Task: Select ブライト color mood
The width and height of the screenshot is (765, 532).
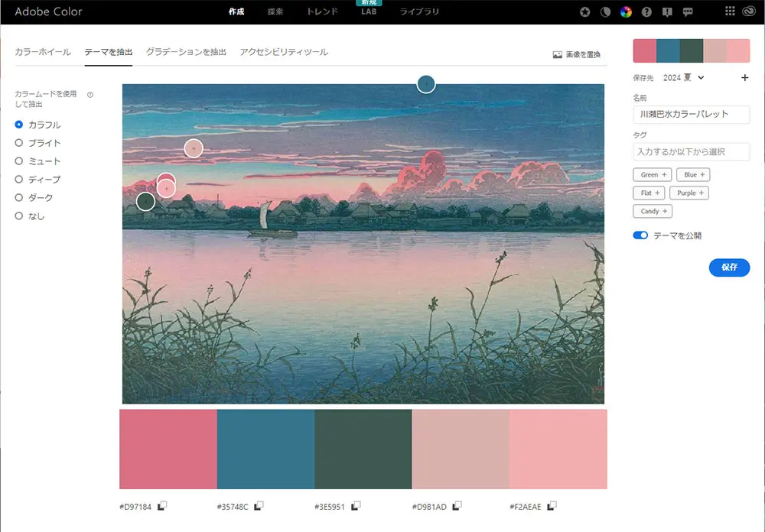Action: click(x=37, y=143)
